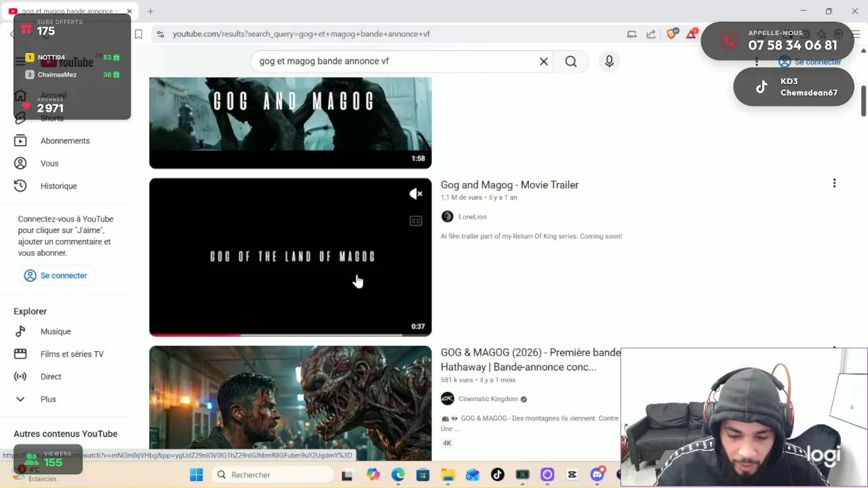Open the GOG OF THE LAND OF MAGOG preview
Viewport: 868px width, 488px height.
coord(290,257)
